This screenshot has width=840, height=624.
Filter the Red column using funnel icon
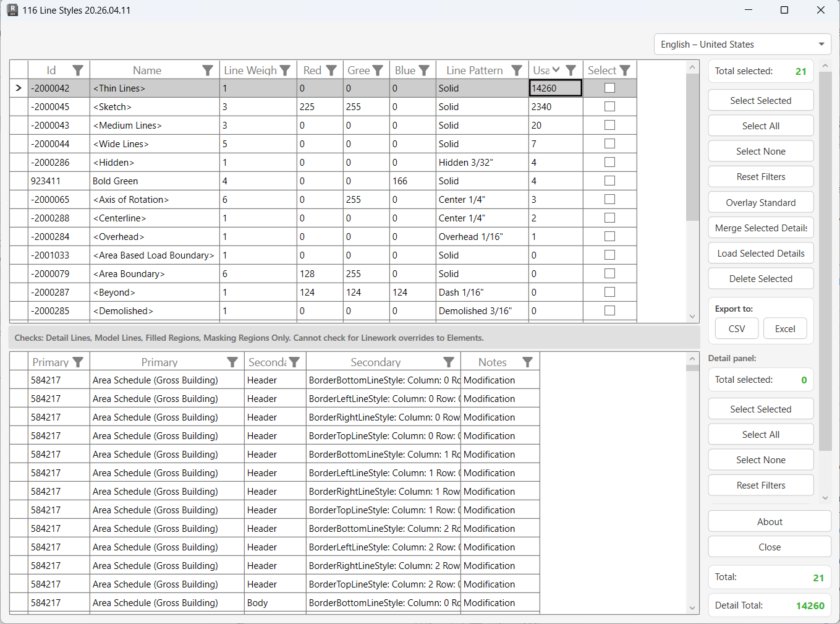[x=331, y=71]
